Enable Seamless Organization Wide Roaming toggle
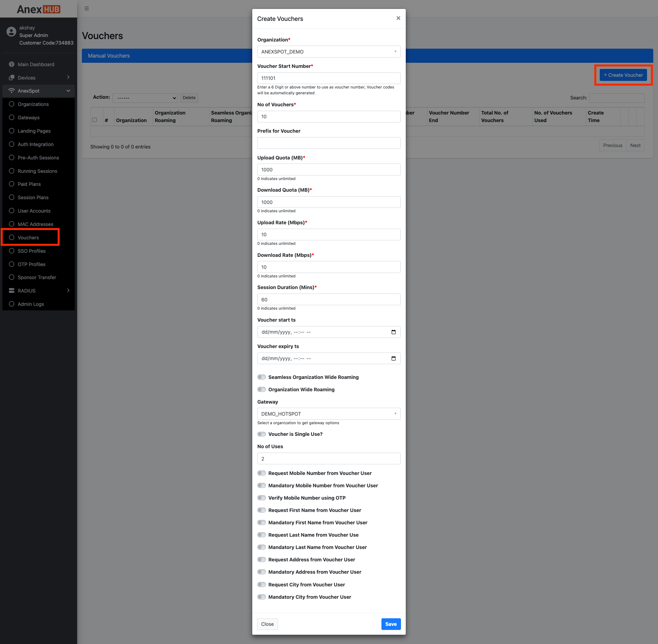 pos(262,377)
